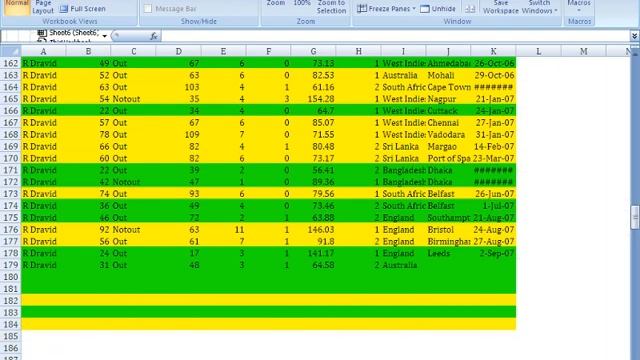Select row 184 header
The height and width of the screenshot is (360, 640).
tap(11, 324)
